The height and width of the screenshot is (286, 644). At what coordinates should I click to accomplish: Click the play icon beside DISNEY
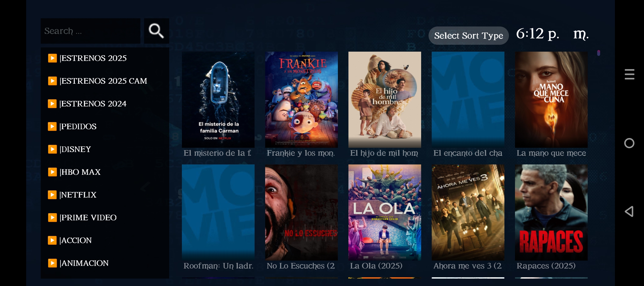52,149
